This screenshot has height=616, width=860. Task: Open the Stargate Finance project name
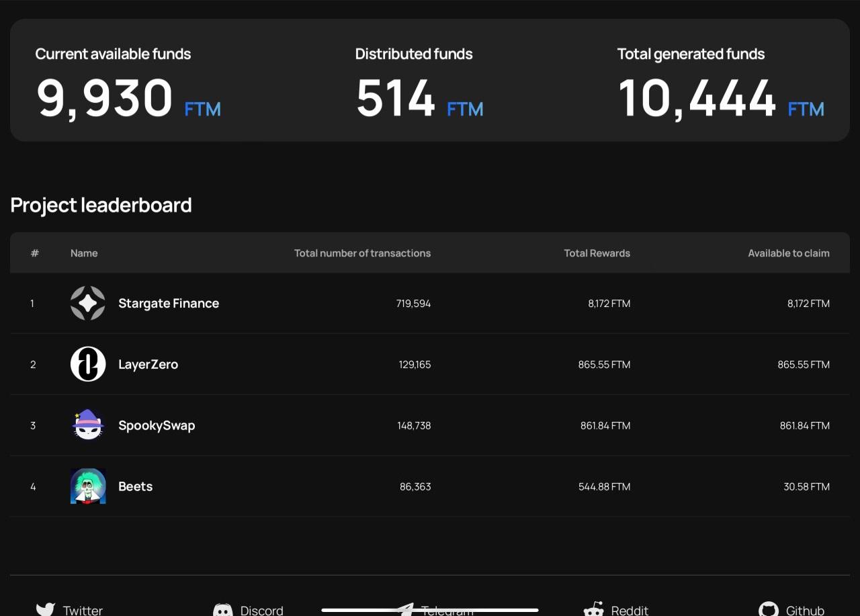click(x=169, y=303)
